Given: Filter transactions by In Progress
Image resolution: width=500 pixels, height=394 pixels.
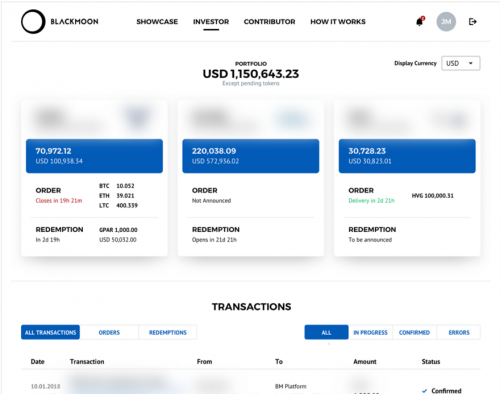Looking at the screenshot, I should 370,332.
